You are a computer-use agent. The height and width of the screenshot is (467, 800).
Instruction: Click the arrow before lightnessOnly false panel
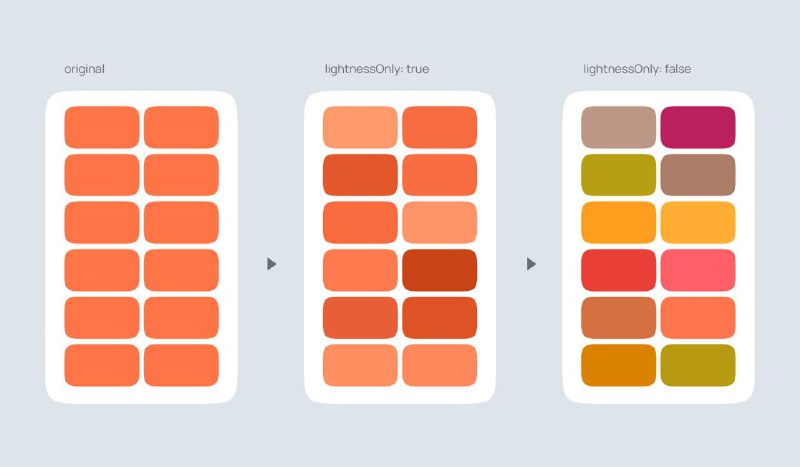[531, 264]
